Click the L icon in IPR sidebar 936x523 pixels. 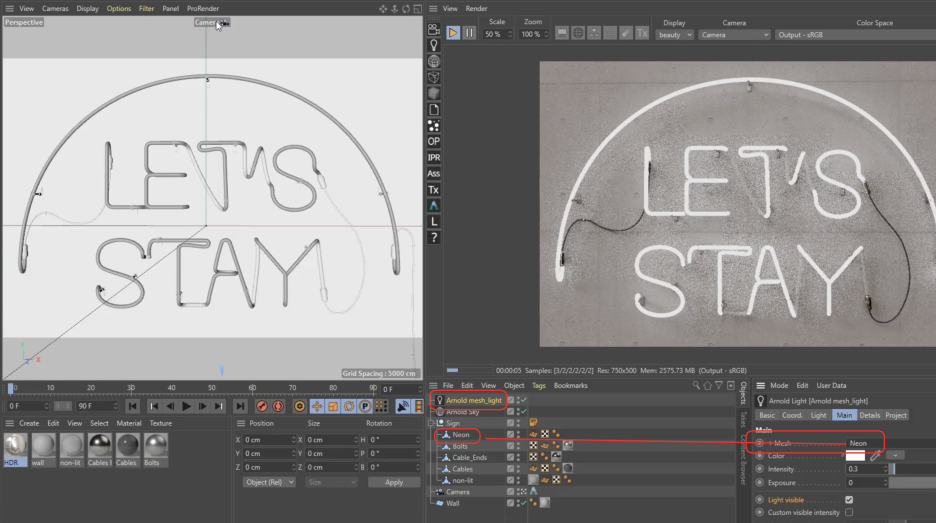[434, 221]
